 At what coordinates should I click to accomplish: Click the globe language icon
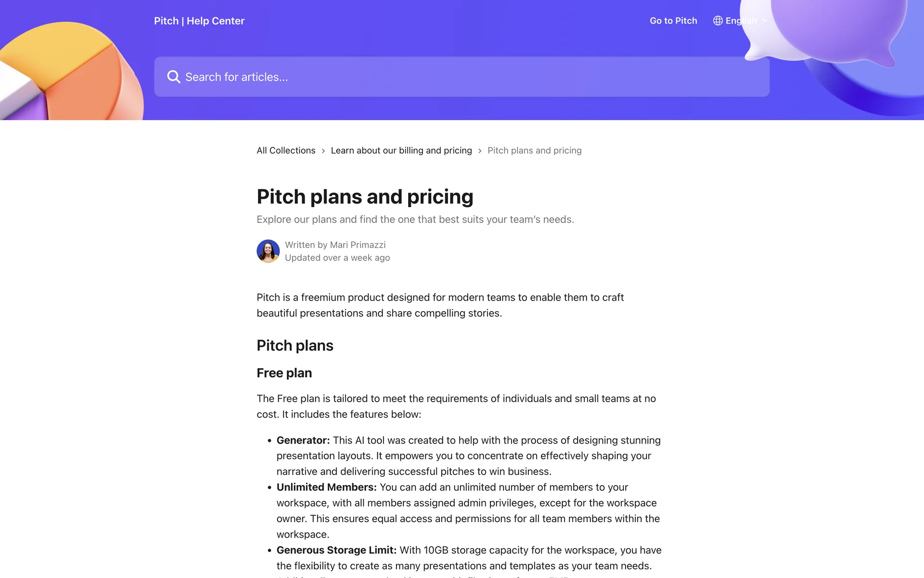(x=718, y=21)
